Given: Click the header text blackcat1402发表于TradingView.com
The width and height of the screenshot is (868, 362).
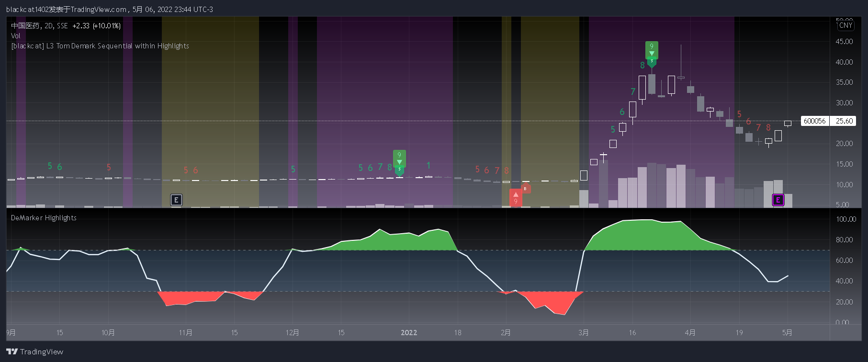Looking at the screenshot, I should 66,9.
